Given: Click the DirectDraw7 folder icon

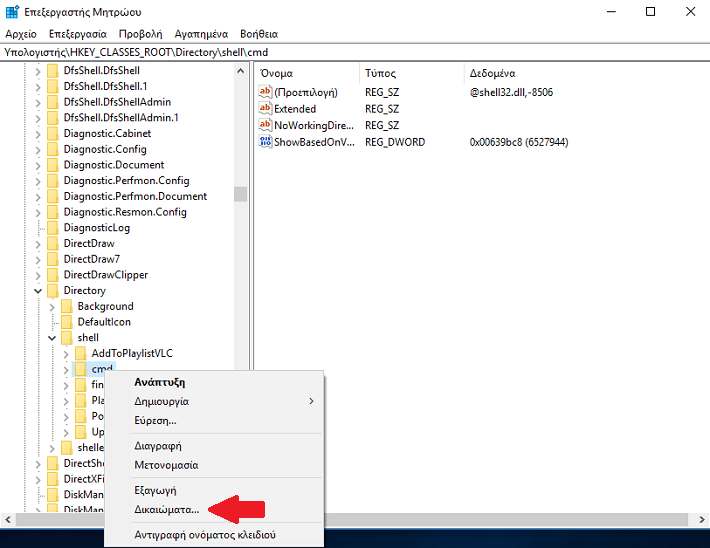Looking at the screenshot, I should (53, 259).
